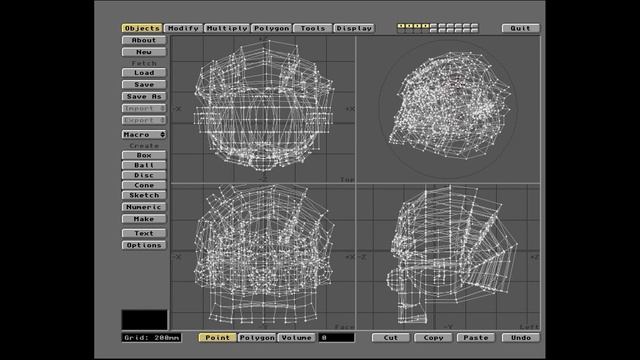Screen dimensions: 640x360
Task: Quit the modeler using the Quit button
Action: point(520,28)
